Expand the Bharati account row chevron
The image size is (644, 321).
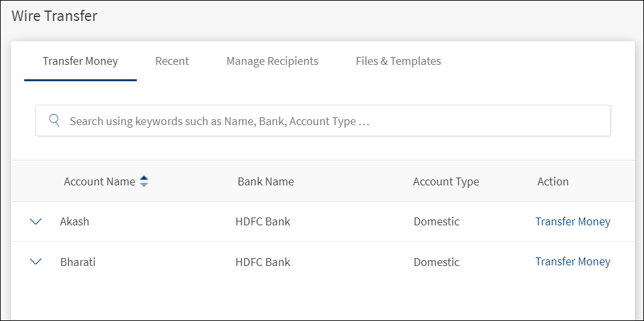(36, 261)
